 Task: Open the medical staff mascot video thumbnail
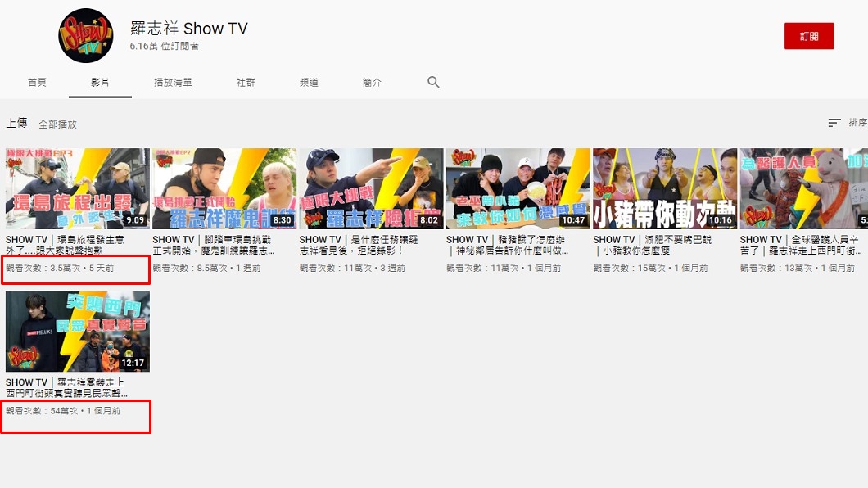[804, 188]
